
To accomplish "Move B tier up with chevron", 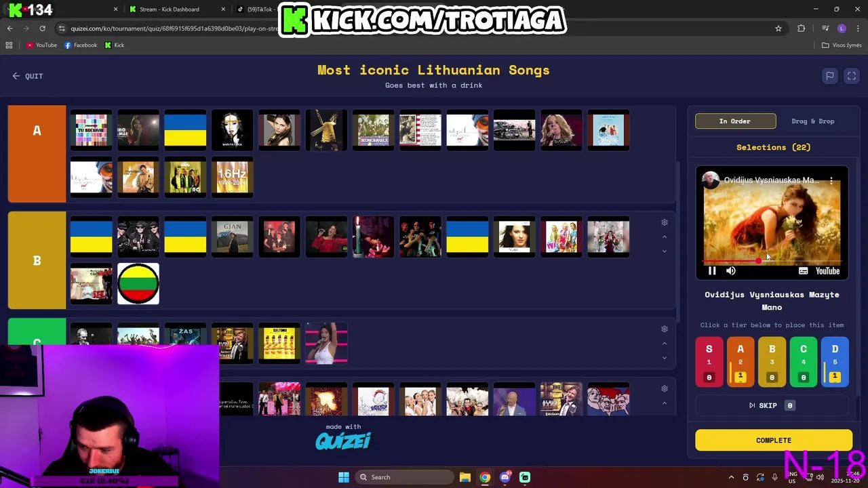I will (x=665, y=237).
